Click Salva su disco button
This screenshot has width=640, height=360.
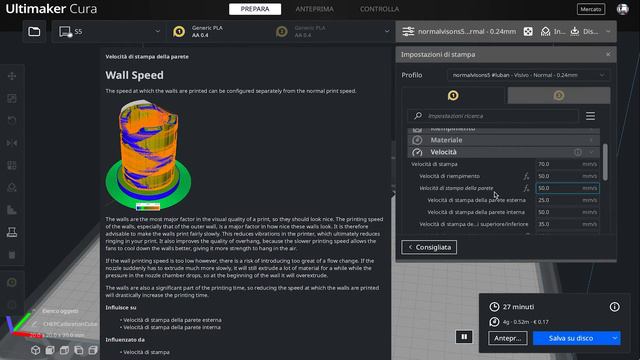click(571, 338)
